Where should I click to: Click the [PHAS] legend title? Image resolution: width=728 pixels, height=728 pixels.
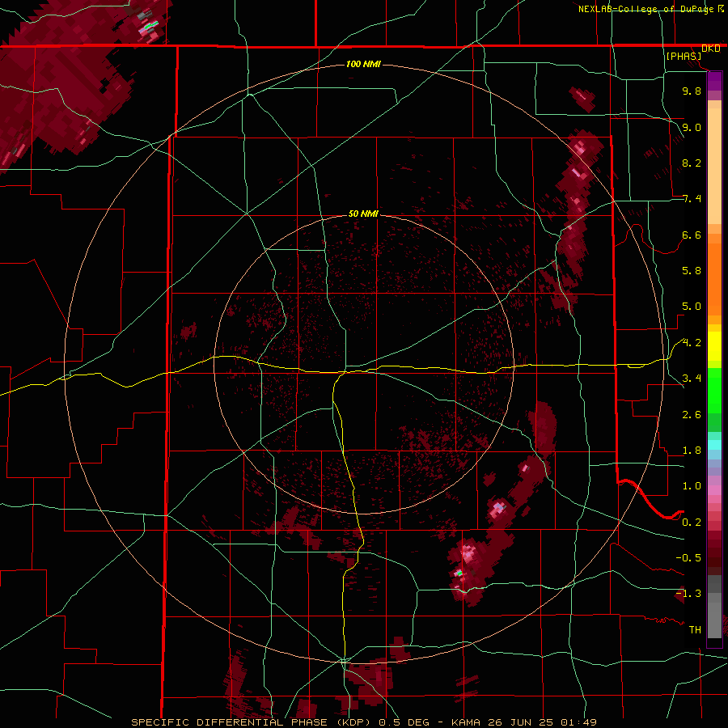pos(684,57)
